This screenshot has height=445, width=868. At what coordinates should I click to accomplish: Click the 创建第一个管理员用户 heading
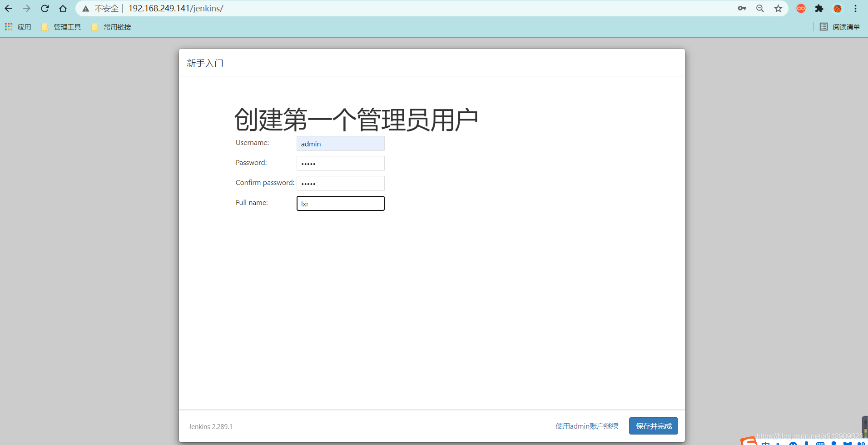point(356,120)
